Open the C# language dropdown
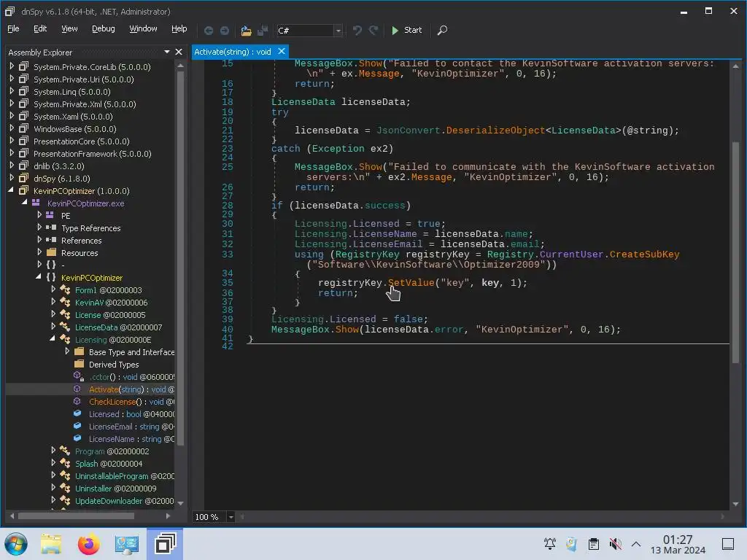The image size is (747, 560). click(x=338, y=31)
